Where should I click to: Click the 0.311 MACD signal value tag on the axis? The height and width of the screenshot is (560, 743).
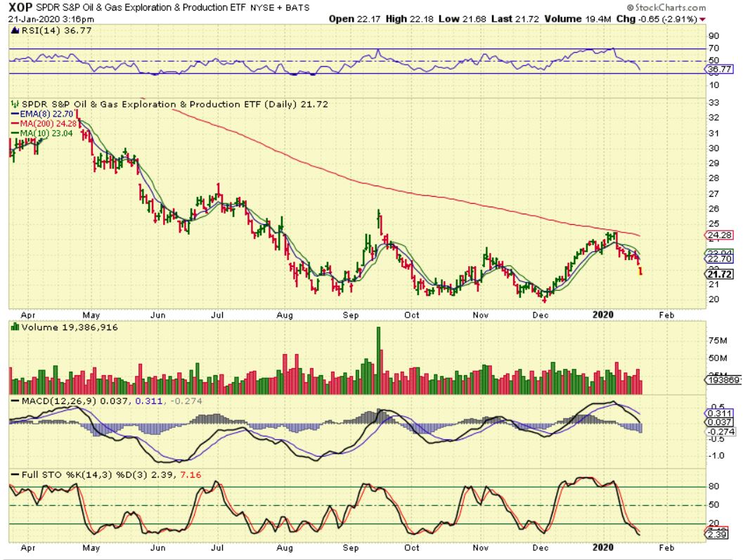coord(719,414)
